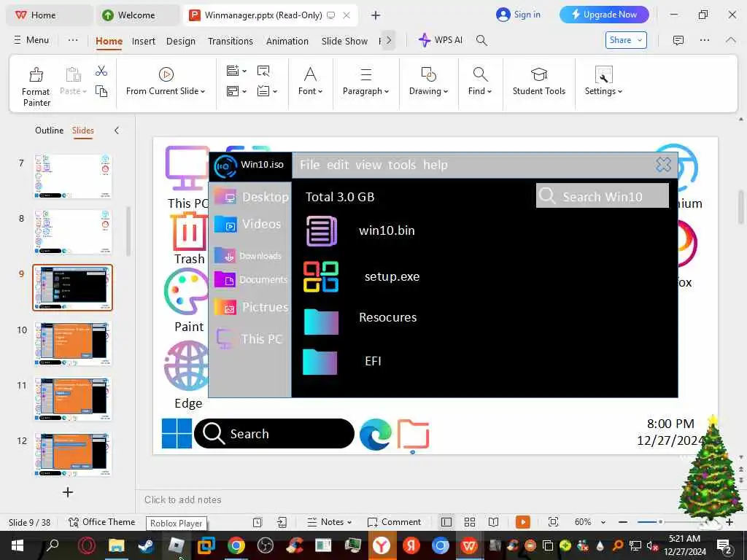Click the Section icon in ribbon

click(x=263, y=91)
